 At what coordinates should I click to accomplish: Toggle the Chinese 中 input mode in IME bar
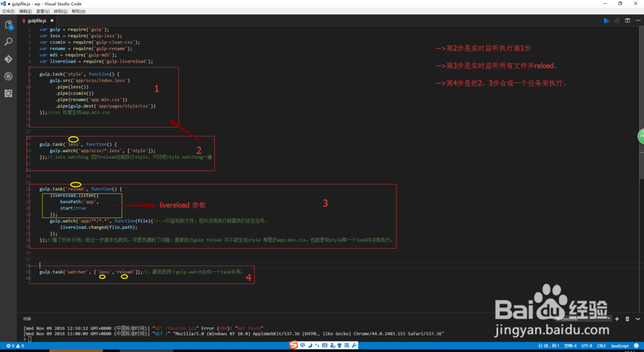302,346
